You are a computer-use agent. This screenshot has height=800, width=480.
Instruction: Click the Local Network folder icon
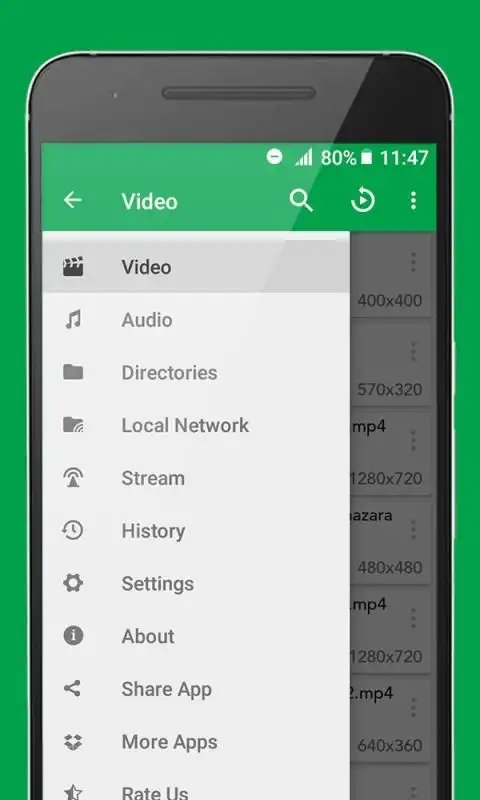point(73,424)
